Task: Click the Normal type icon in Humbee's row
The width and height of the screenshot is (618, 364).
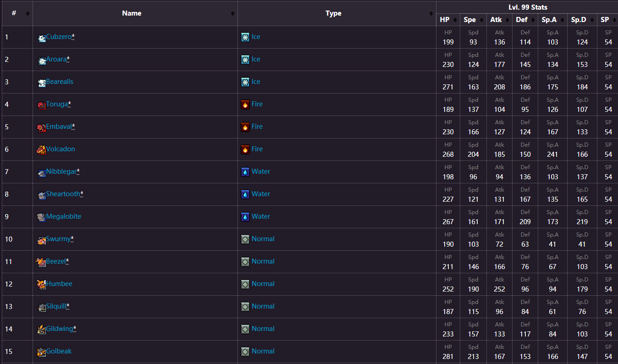Action: pos(245,284)
